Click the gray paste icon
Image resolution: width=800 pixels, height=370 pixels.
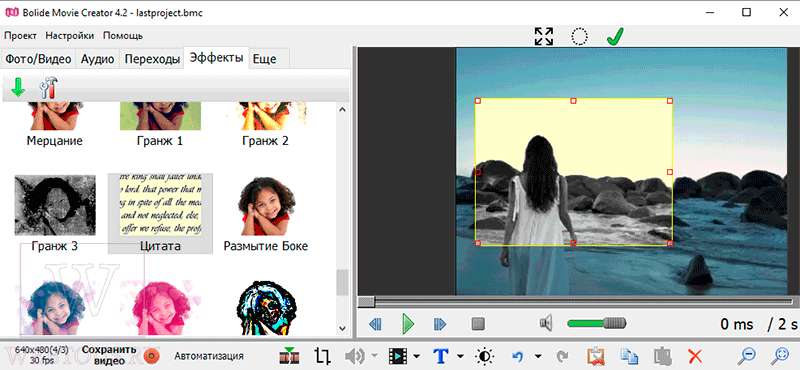click(x=663, y=356)
